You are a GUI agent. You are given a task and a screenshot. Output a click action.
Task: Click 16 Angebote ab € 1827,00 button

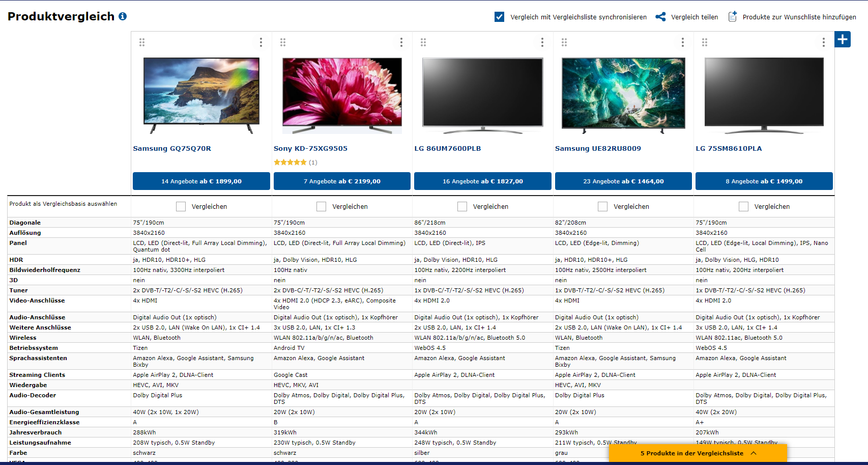(483, 181)
